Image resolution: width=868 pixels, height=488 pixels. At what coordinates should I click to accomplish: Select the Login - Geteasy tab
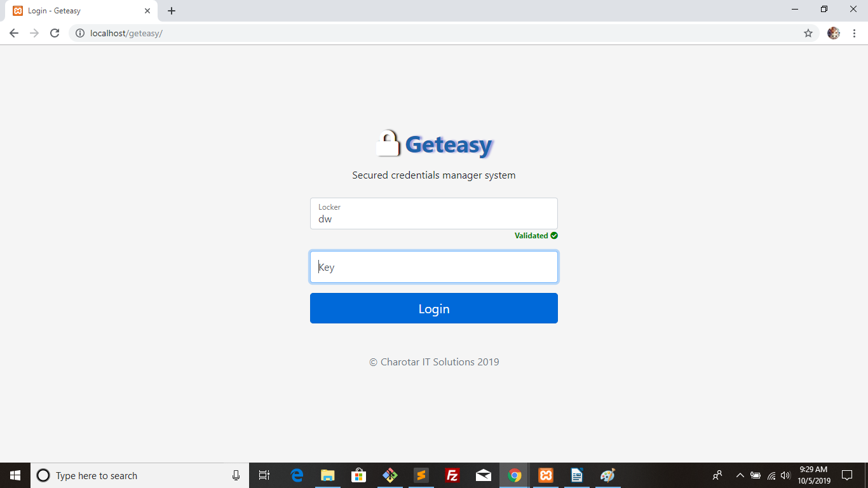click(x=81, y=11)
